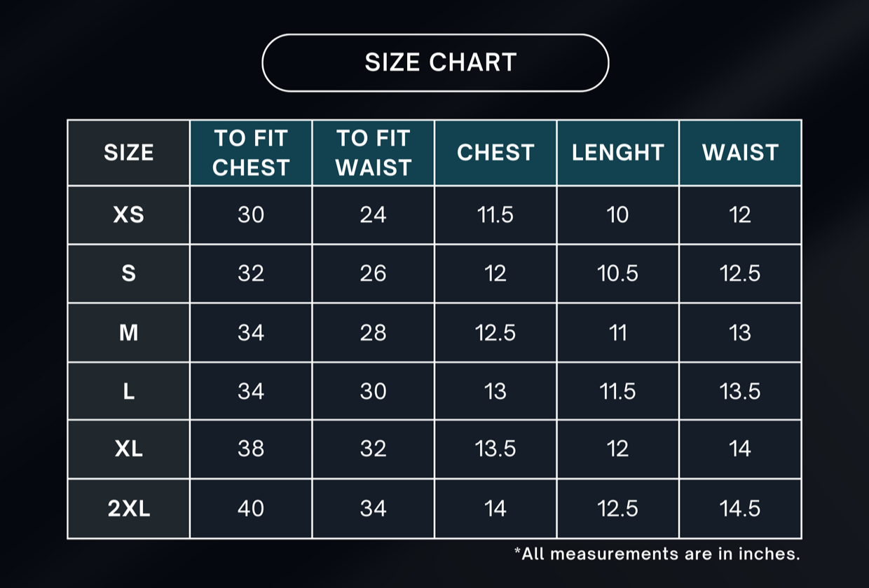Select the 2XL waist value 14.5
This screenshot has height=588, width=869.
[x=740, y=509]
